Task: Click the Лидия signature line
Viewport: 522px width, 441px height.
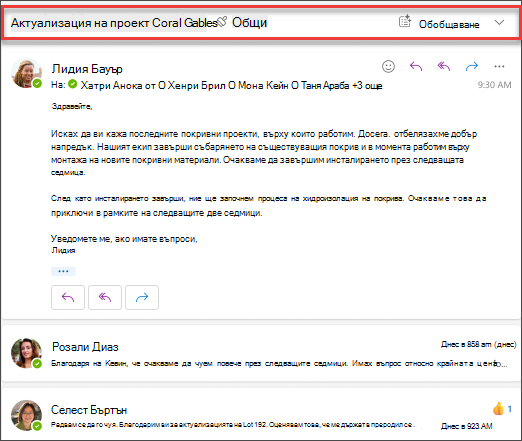Action: click(63, 250)
